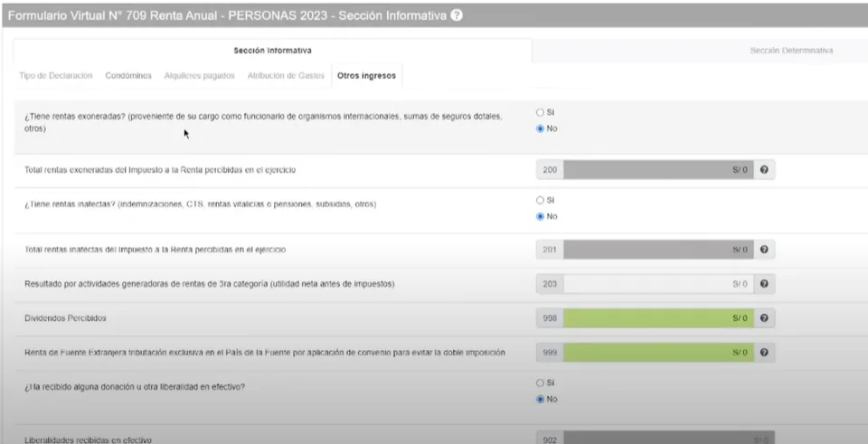This screenshot has height=444, width=868.
Task: Switch to Sección Determinativa tab
Action: [x=791, y=51]
